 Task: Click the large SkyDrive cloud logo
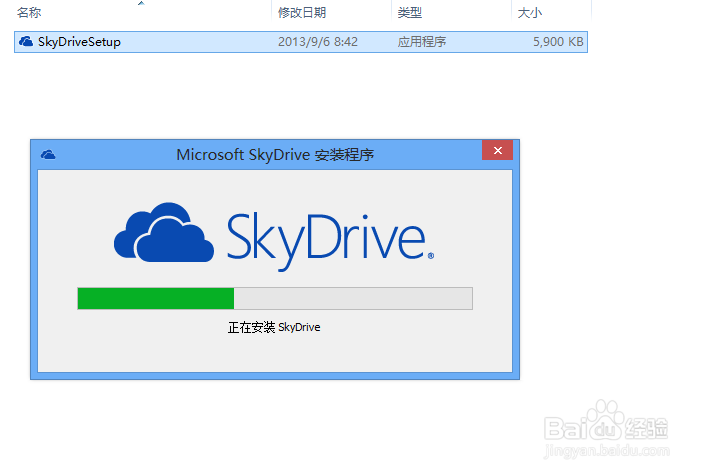[x=163, y=232]
